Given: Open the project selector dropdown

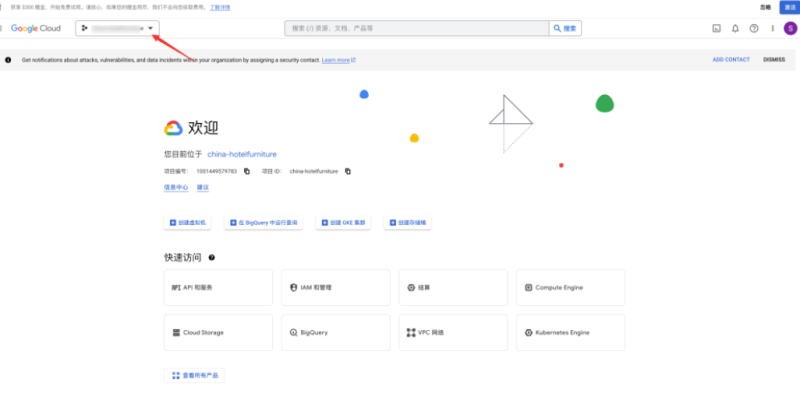Looking at the screenshot, I should 117,29.
